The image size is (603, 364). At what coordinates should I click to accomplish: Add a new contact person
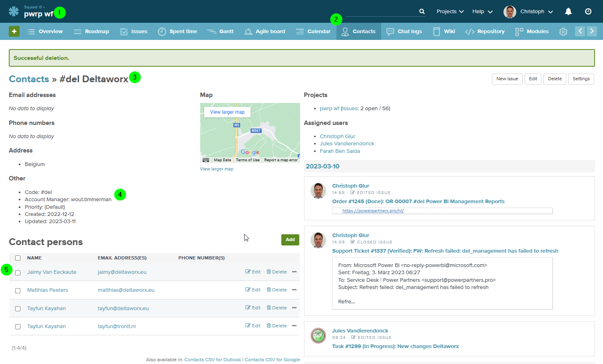(x=290, y=240)
